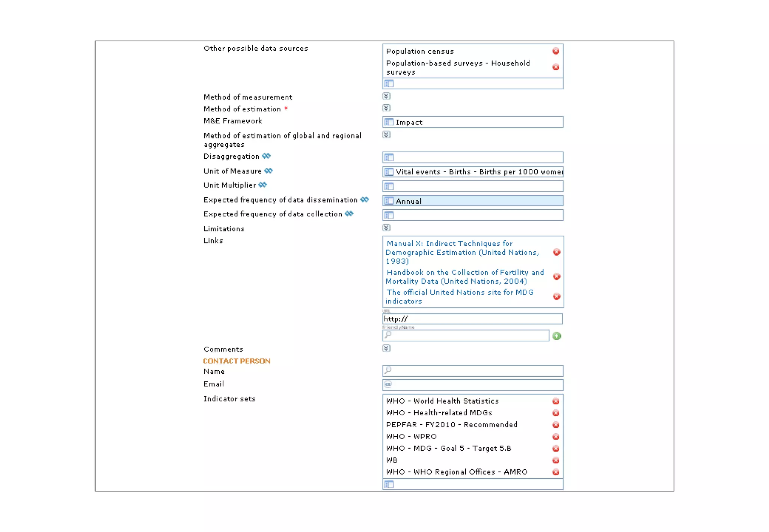Open M&E Framework Impact selector
Viewport: 769px width, 532px height.
pyautogui.click(x=389, y=122)
